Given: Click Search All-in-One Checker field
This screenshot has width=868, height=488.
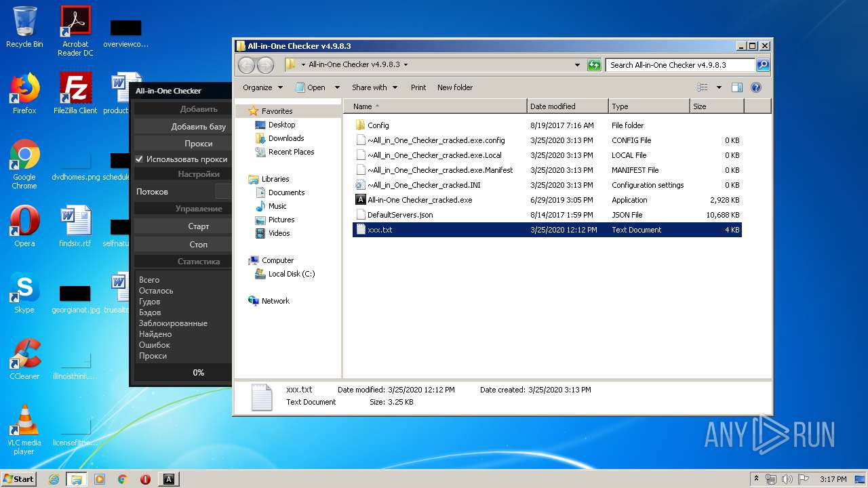Looking at the screenshot, I should [x=680, y=65].
